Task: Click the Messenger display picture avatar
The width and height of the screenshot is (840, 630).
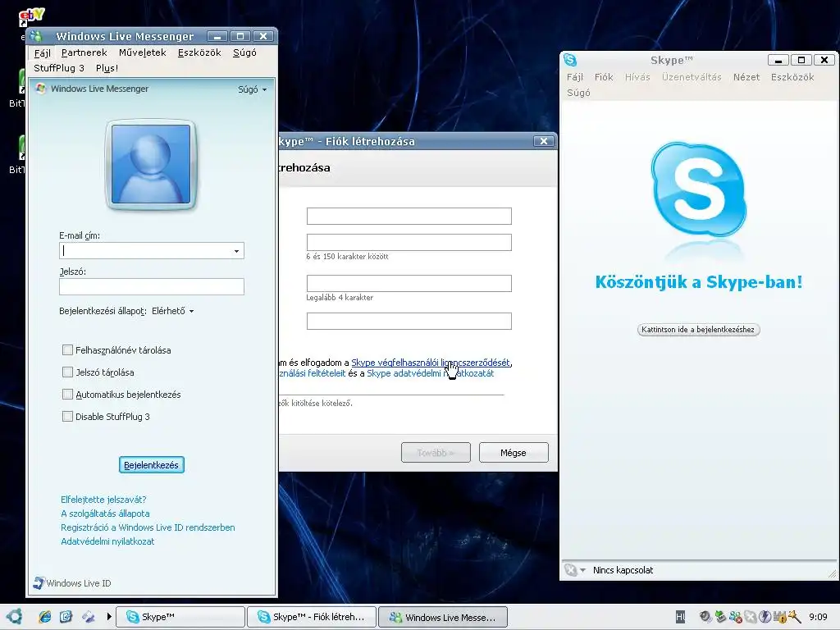Action: coord(151,164)
